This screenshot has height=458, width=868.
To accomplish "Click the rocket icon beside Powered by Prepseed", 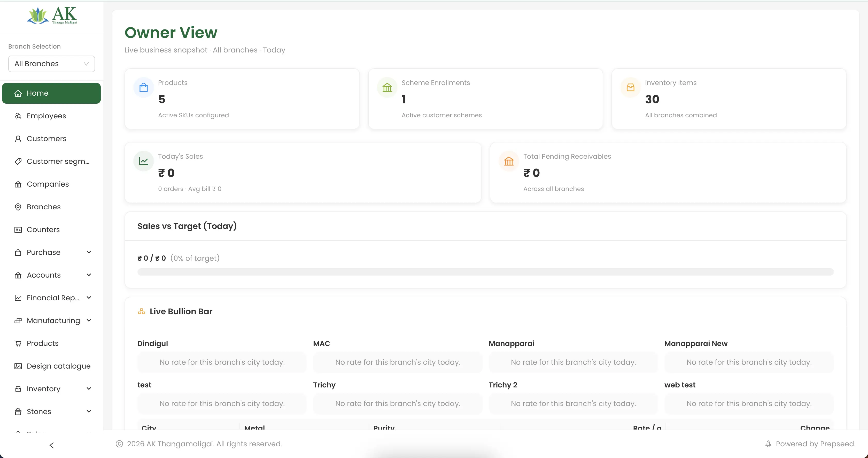I will point(768,444).
